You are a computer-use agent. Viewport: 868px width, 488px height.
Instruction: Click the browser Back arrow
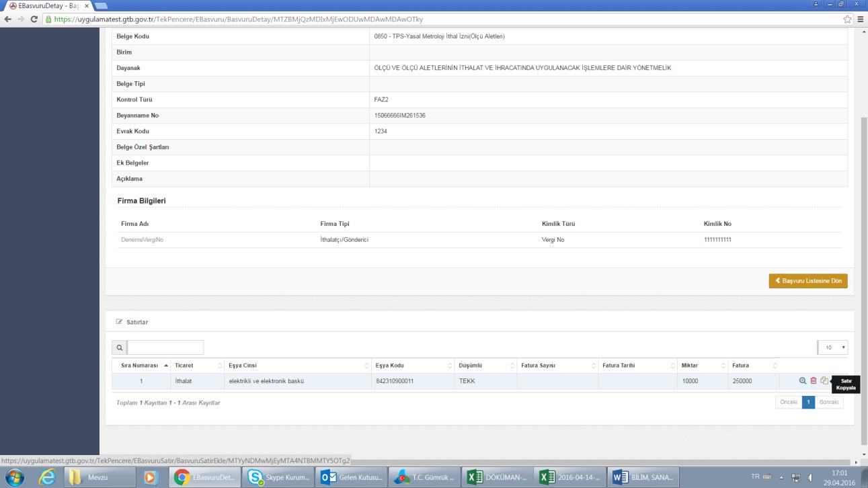click(8, 19)
